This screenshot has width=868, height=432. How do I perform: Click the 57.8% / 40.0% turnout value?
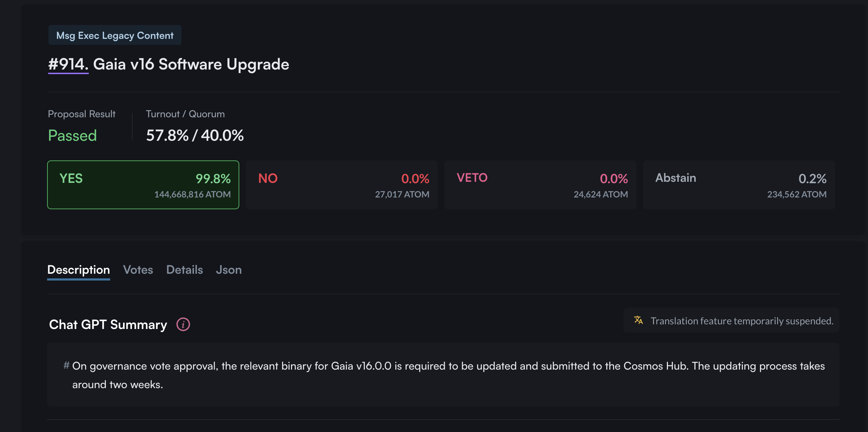point(195,135)
